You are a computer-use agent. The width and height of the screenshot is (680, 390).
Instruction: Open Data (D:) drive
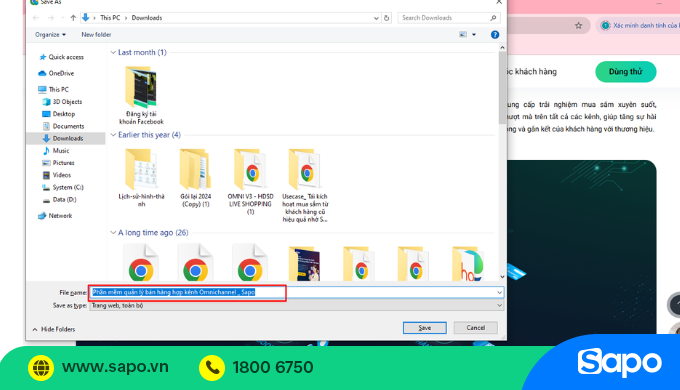click(59, 200)
